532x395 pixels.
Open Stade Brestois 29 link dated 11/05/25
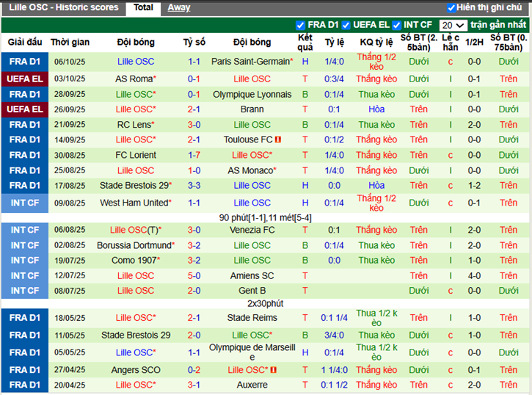(136, 336)
